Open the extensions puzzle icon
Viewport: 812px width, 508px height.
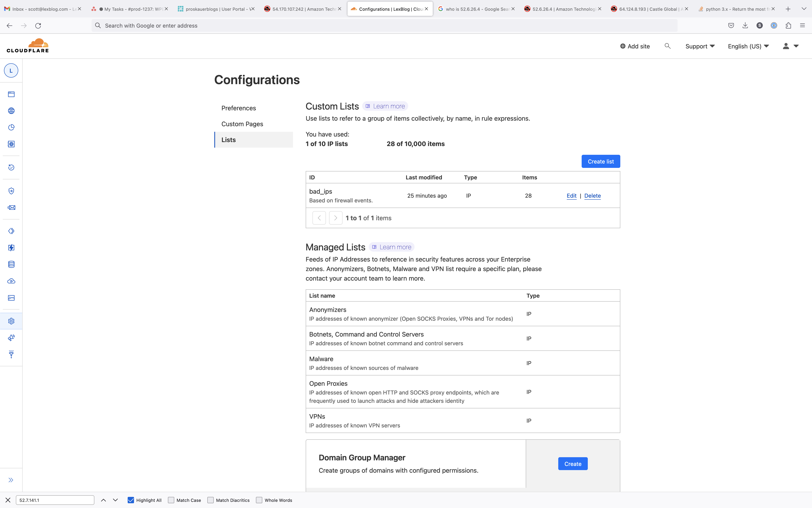tap(788, 26)
